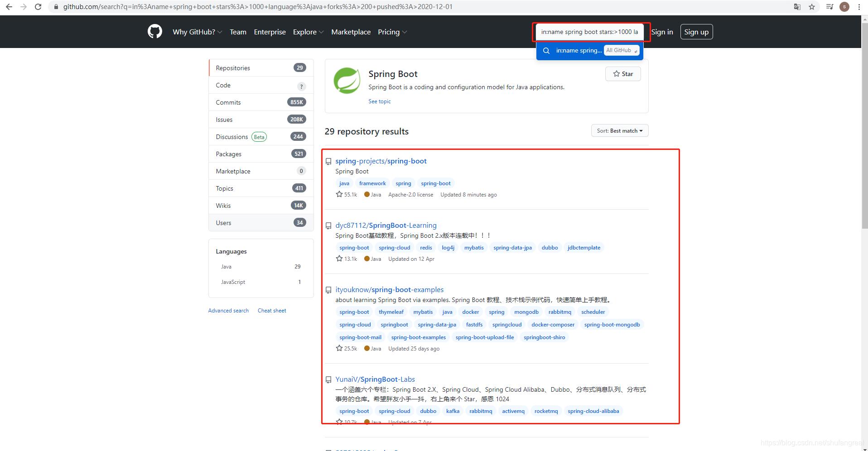Expand the Explore dropdown
Screen dimensions: 868x451
(x=308, y=32)
